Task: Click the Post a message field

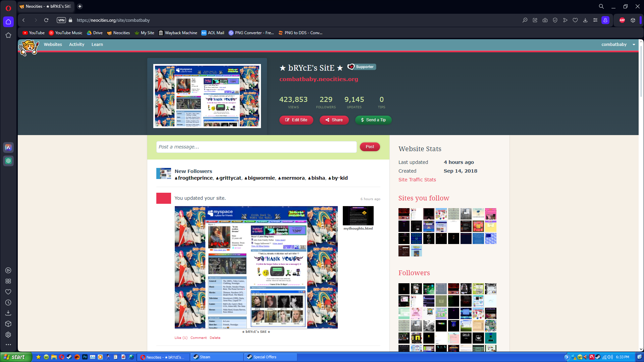Action: pyautogui.click(x=256, y=147)
